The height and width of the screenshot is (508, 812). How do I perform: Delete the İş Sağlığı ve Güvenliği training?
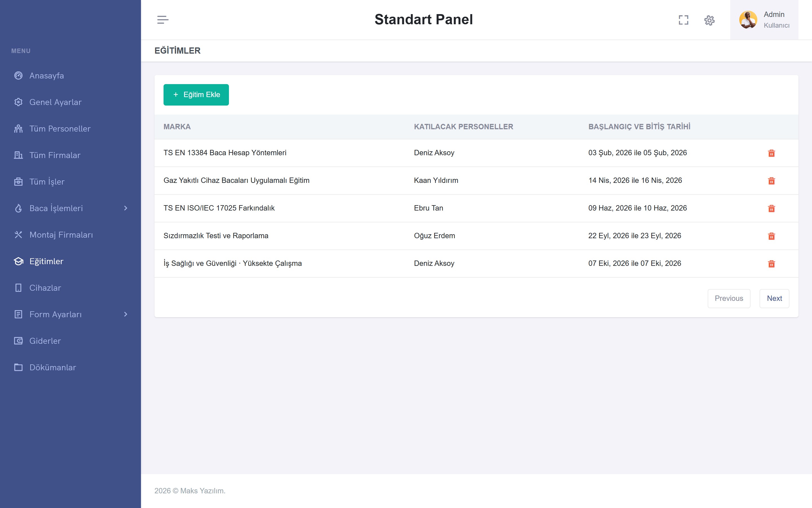pyautogui.click(x=771, y=264)
